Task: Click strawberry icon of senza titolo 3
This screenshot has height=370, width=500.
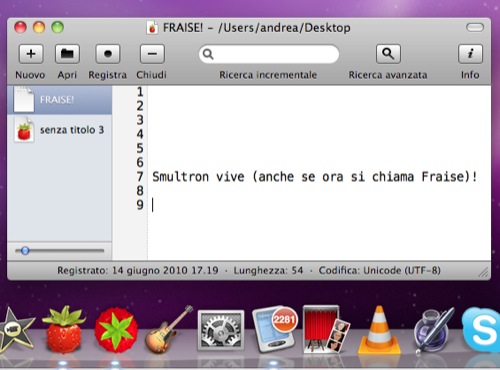Action: pos(24,130)
